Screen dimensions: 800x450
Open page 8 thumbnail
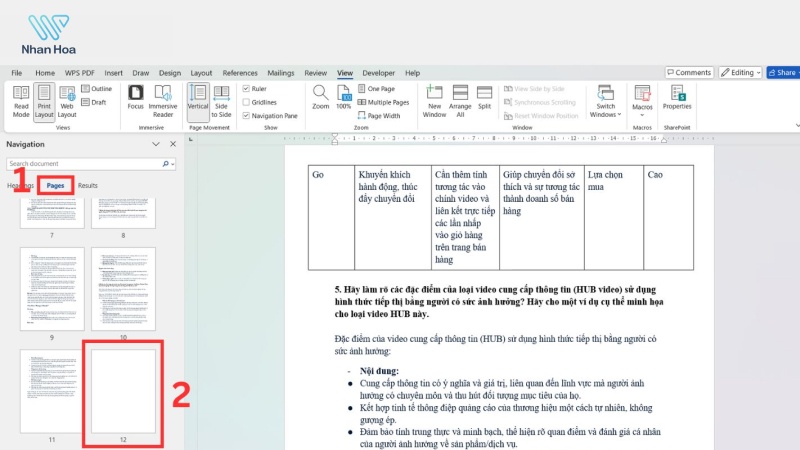[123, 213]
